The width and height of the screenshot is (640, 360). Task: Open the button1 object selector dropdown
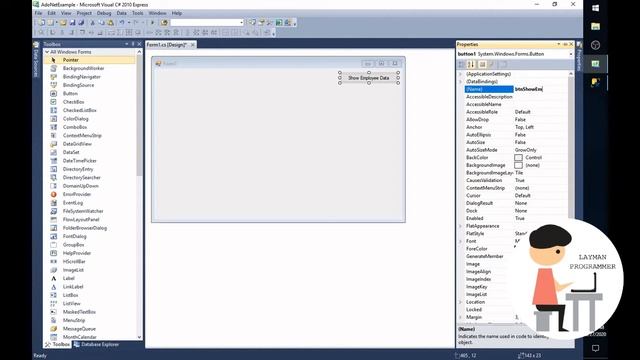(x=571, y=54)
